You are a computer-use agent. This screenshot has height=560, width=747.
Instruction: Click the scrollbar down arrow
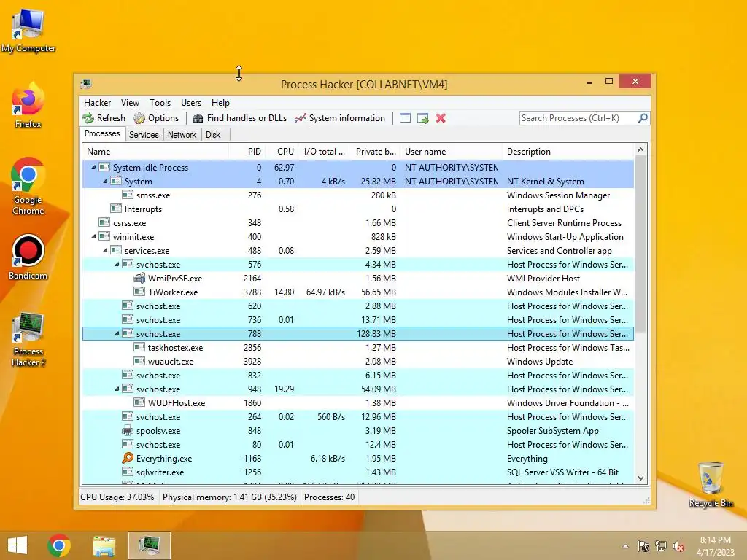point(640,478)
